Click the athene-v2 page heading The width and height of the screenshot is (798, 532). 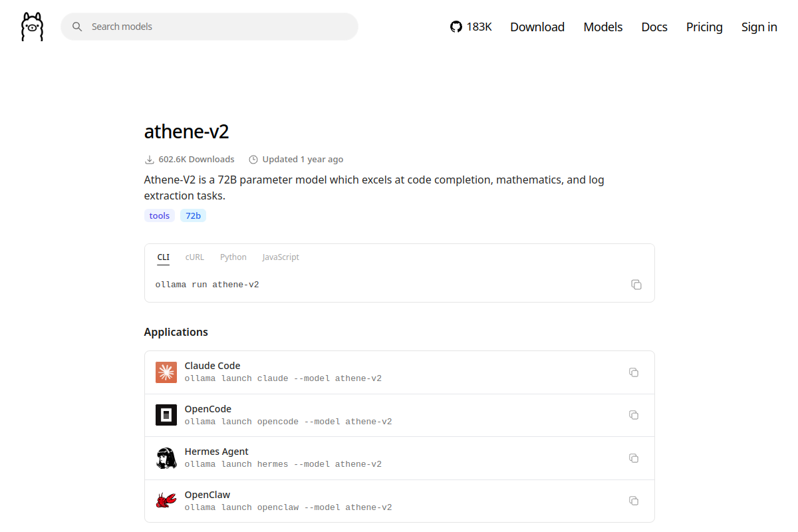pos(187,132)
